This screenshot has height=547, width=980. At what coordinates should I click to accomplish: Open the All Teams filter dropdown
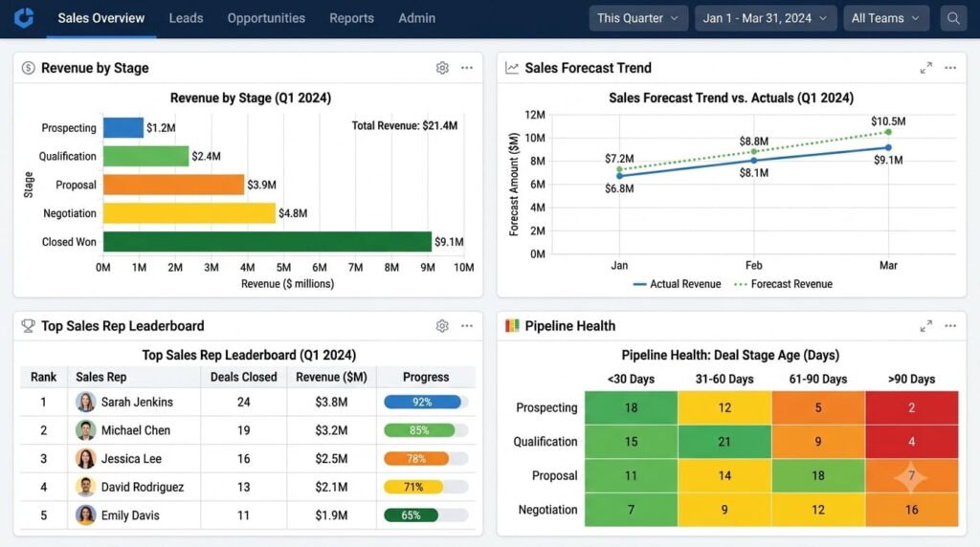(886, 18)
